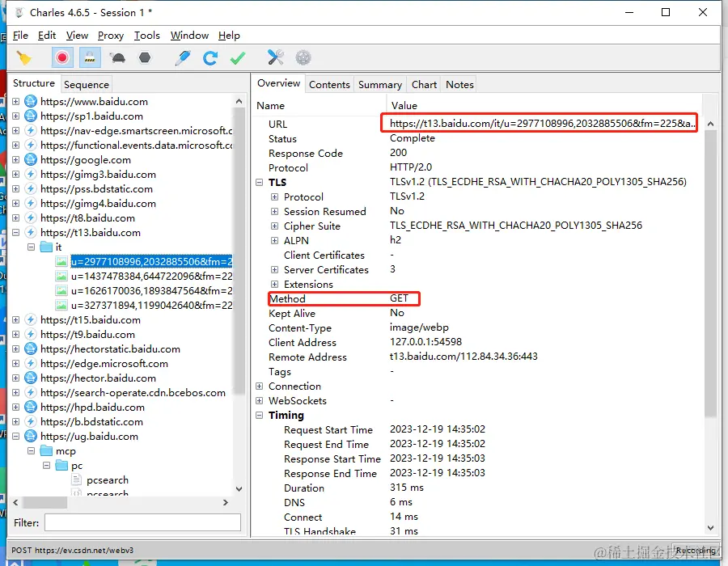This screenshot has height=566, width=728.
Task: Switch to the Notes tab
Action: tap(459, 84)
